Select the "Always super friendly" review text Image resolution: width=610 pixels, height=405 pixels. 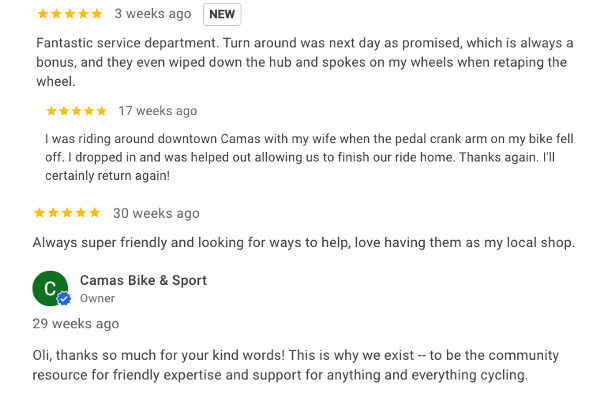click(x=304, y=242)
